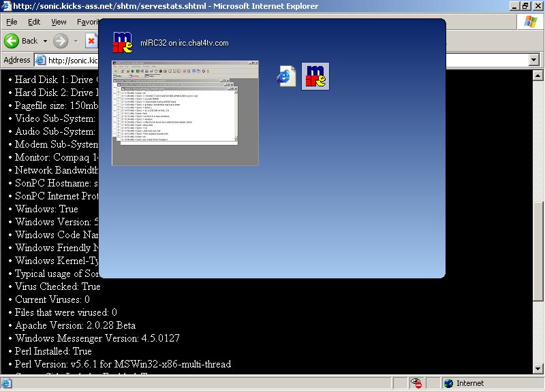The image size is (545, 392).
Task: Click the Stop button with red X
Action: pos(92,41)
